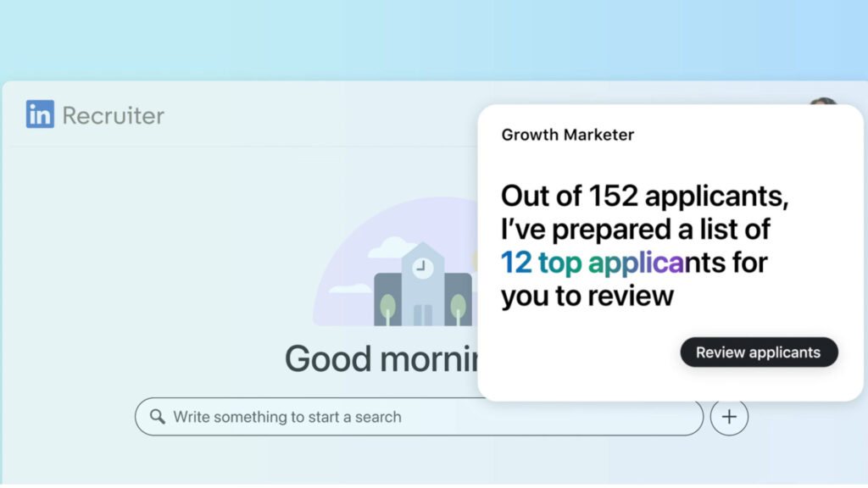Click the white cloud above the building

pos(392,247)
